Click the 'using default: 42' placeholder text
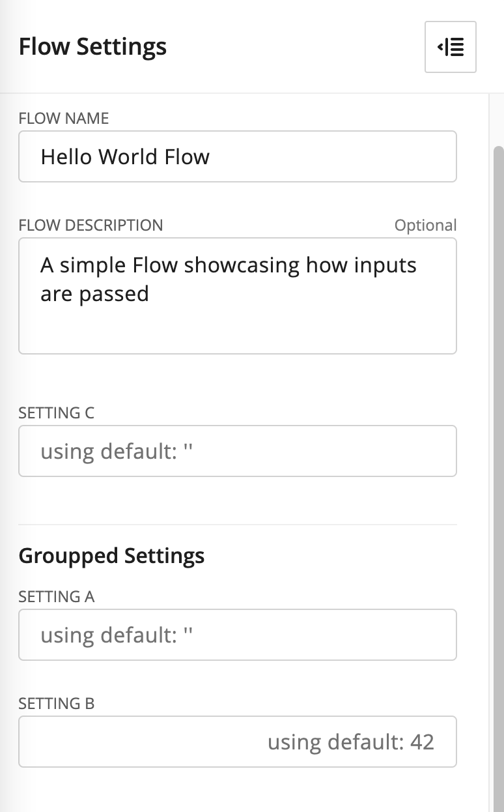The image size is (504, 812). point(351,742)
